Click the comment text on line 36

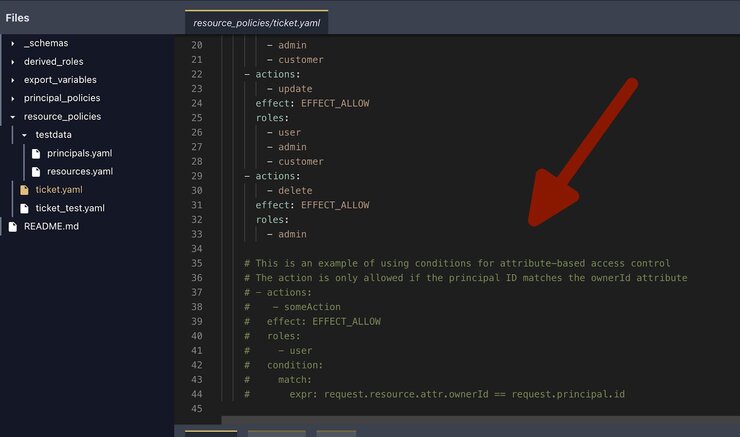coord(465,278)
